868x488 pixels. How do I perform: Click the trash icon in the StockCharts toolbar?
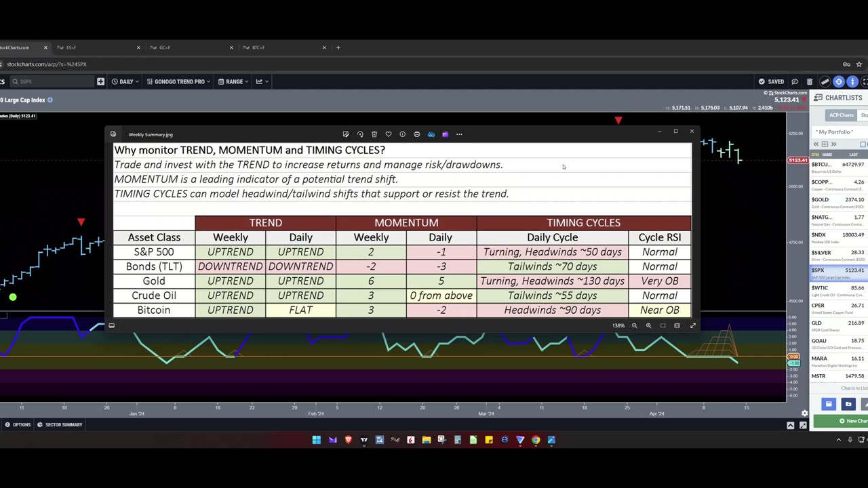pos(810,81)
